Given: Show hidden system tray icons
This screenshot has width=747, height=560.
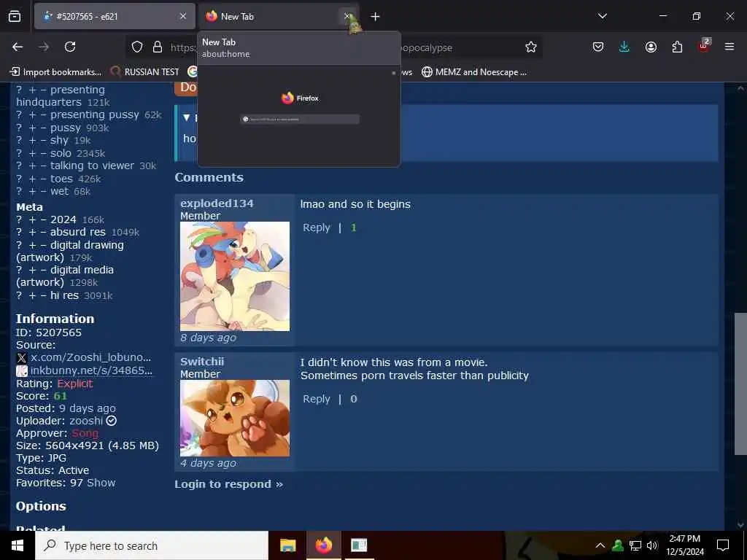Looking at the screenshot, I should 600,545.
